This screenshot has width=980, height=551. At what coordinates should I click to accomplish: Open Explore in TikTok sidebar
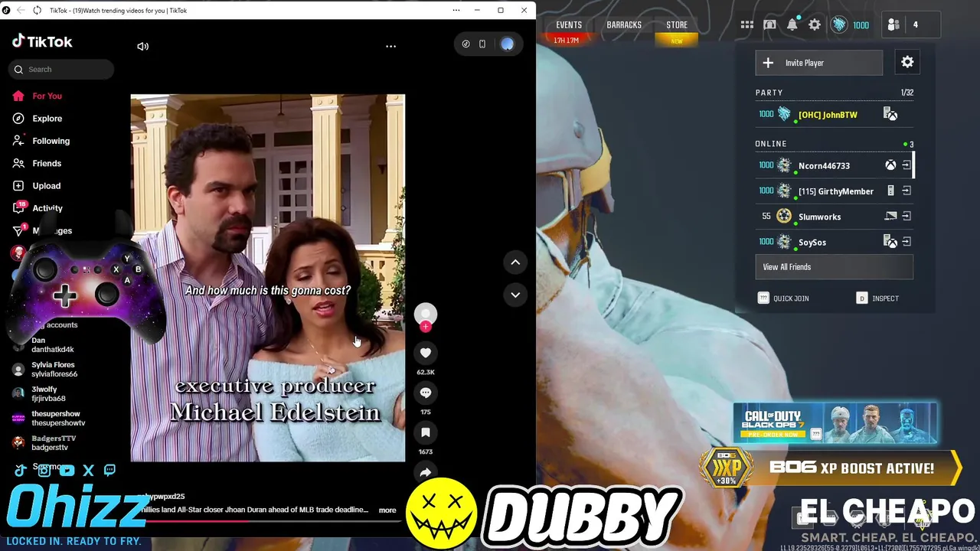point(38,119)
